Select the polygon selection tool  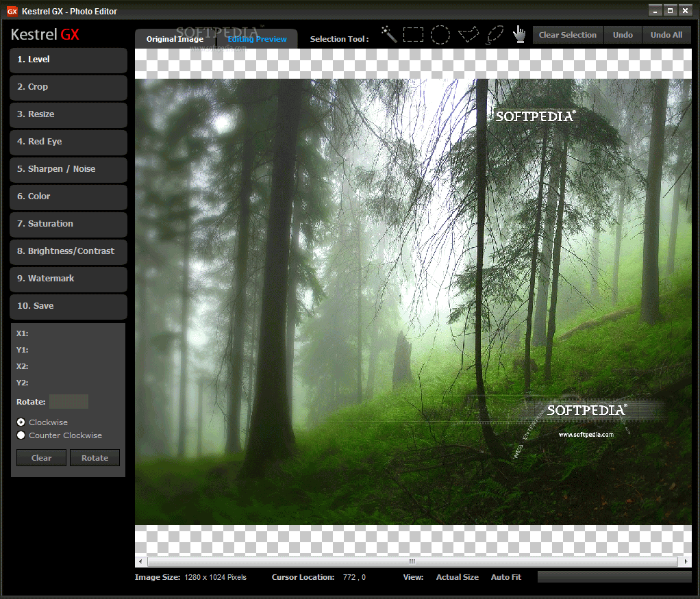tap(468, 34)
